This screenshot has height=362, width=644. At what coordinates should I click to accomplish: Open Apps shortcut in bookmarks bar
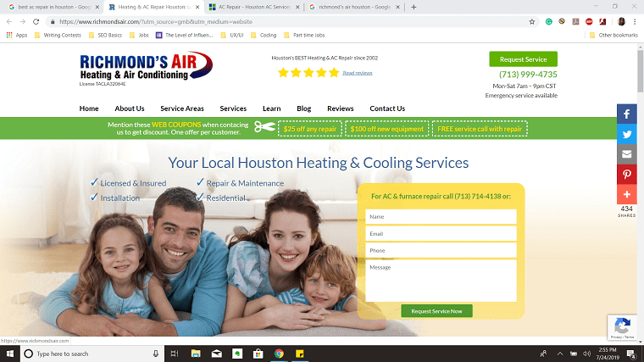pos(17,36)
